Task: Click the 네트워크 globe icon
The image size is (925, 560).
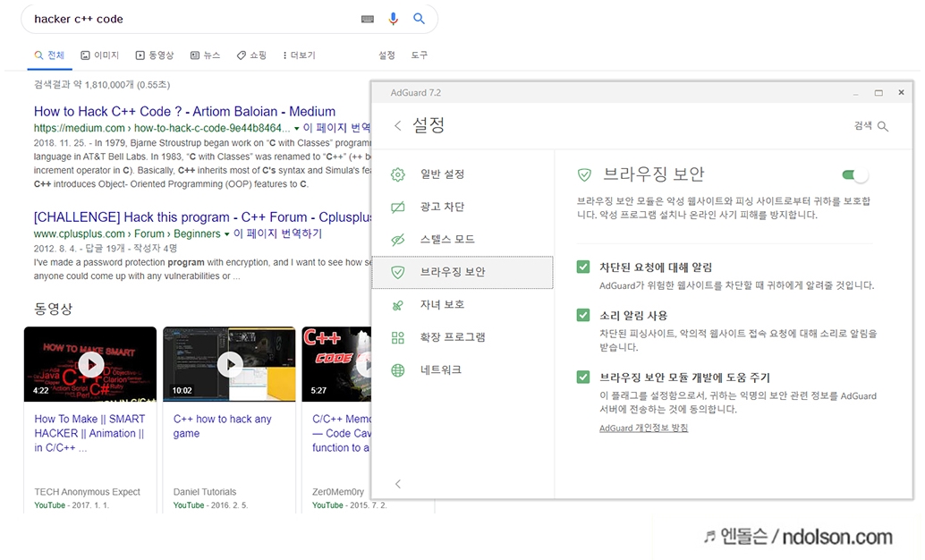Action: point(398,370)
